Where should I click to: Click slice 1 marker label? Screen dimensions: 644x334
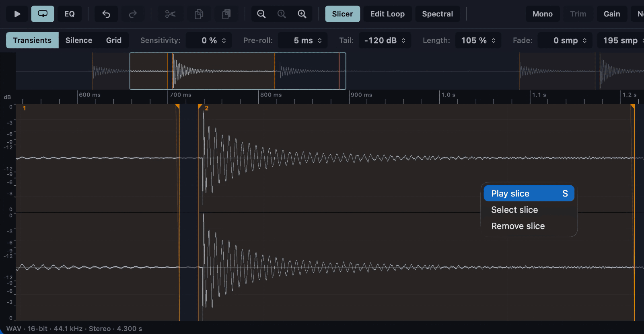pos(25,108)
